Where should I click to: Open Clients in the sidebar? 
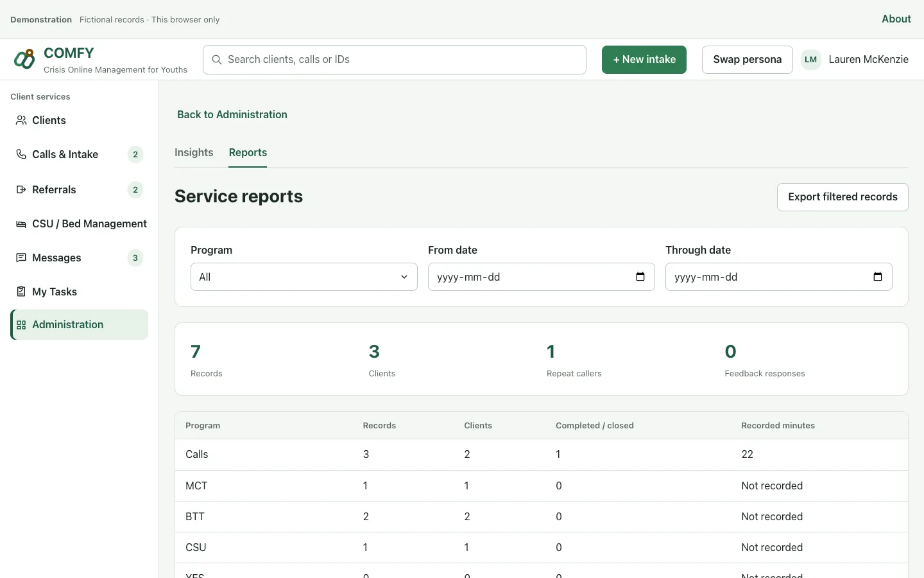click(x=79, y=120)
